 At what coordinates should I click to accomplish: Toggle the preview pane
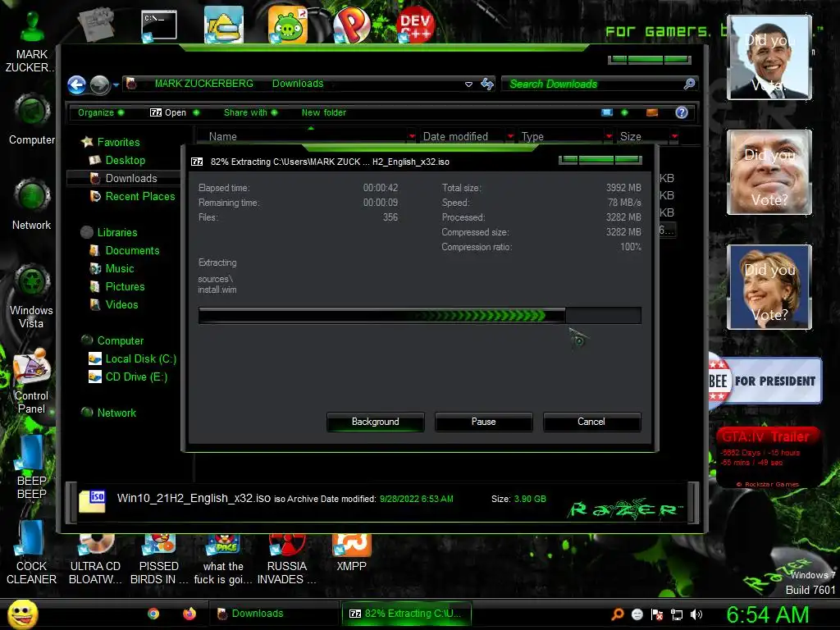[x=652, y=112]
